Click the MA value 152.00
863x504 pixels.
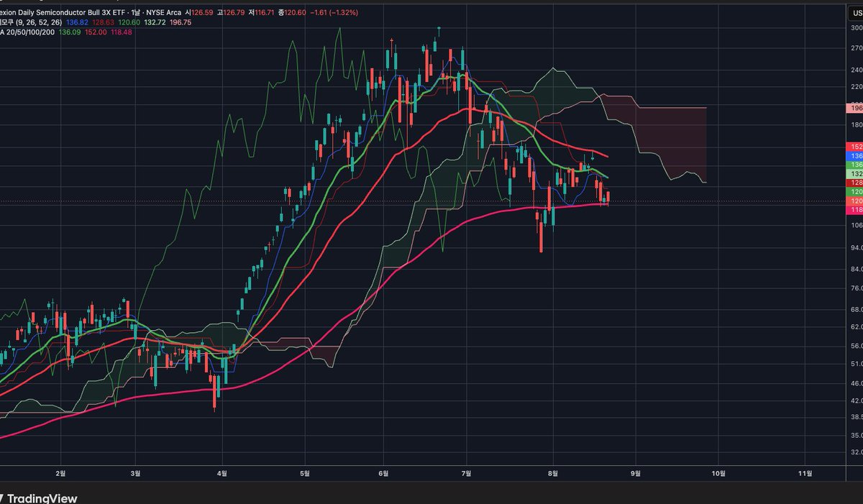[x=96, y=32]
